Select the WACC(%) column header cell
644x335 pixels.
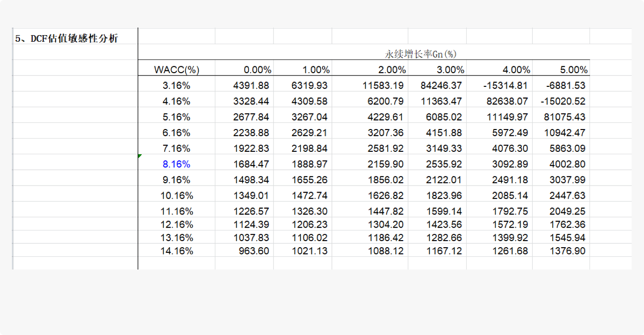[176, 70]
